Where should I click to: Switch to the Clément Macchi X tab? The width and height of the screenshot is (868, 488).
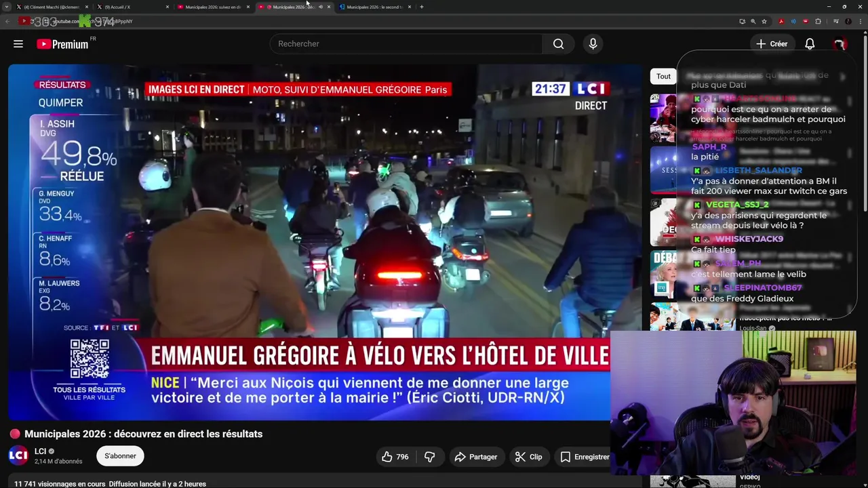click(52, 7)
